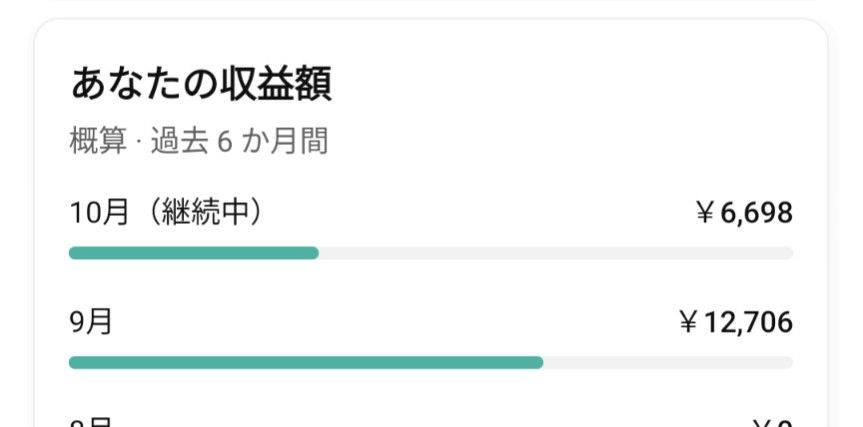The width and height of the screenshot is (863, 427).
Task: Tap the card edge above the earnings card
Action: click(432, 2)
